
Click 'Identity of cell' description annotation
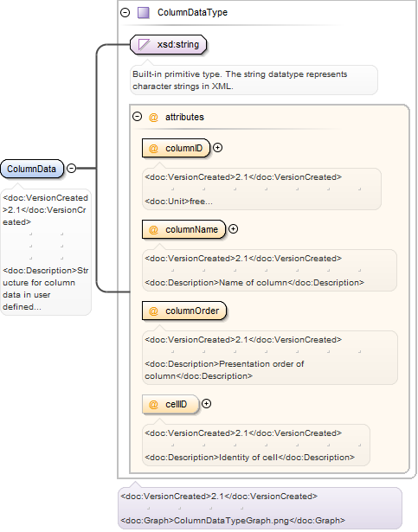point(249,458)
